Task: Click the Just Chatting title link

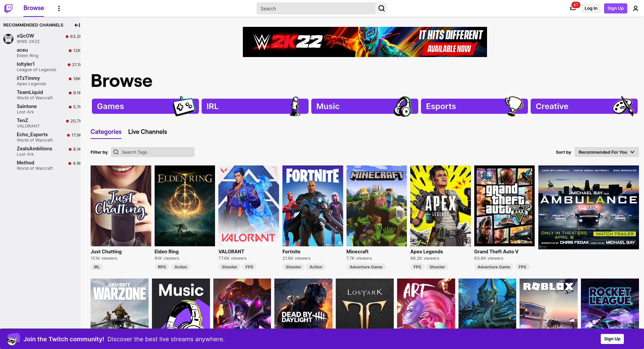Action: click(x=106, y=252)
